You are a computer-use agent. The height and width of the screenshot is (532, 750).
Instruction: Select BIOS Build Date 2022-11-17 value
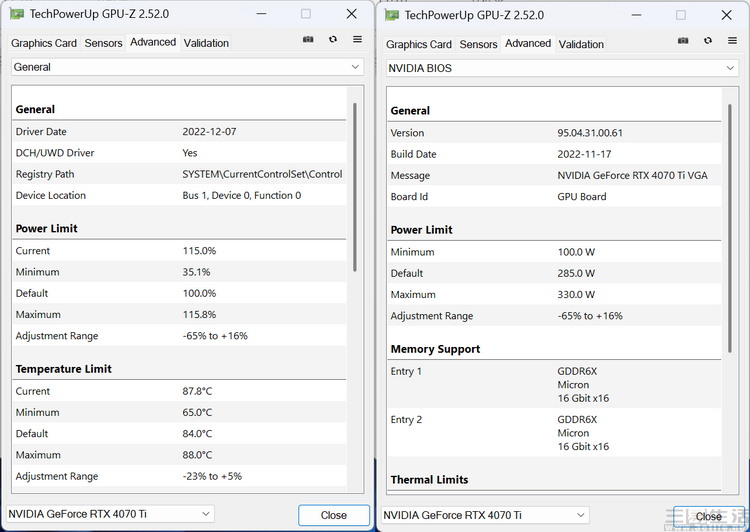585,154
